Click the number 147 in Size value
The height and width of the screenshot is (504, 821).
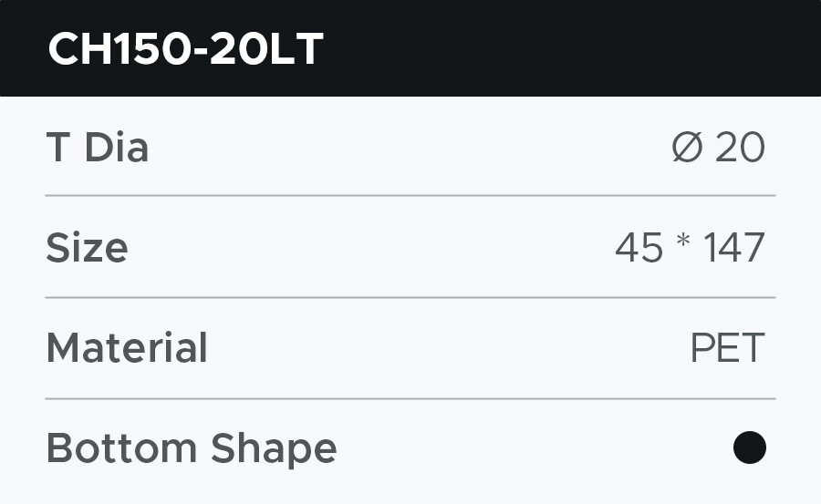[733, 248]
